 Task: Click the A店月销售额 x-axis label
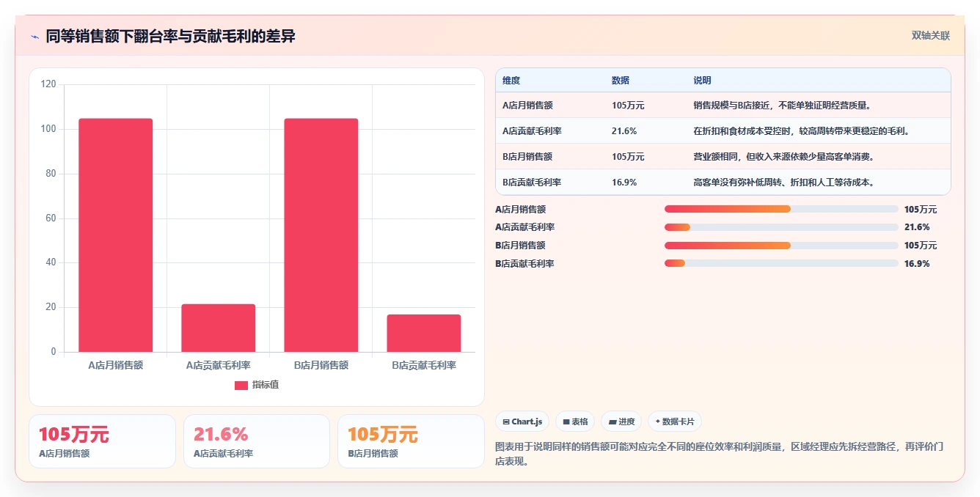point(116,365)
